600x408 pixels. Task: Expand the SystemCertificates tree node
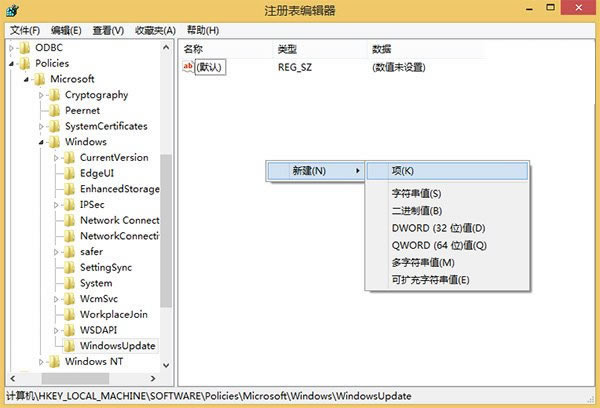point(41,126)
